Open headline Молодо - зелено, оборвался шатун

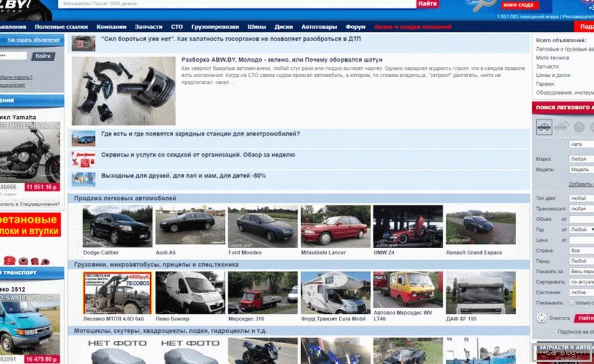(x=282, y=60)
